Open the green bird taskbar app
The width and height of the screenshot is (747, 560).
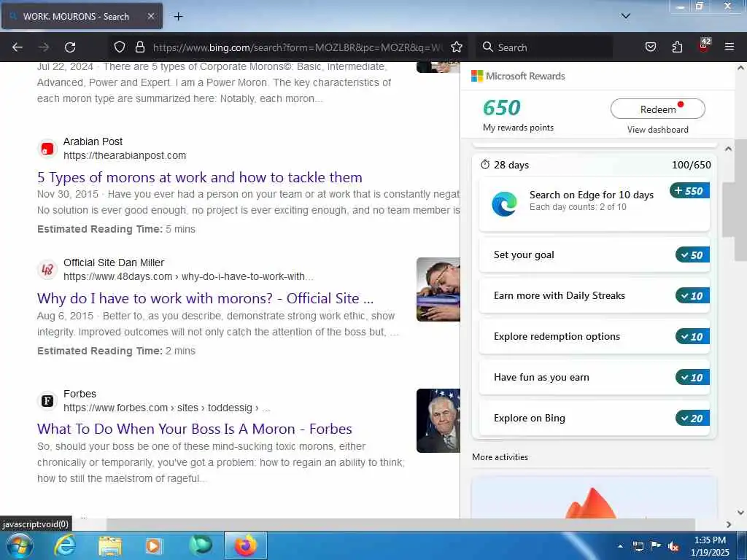201,545
